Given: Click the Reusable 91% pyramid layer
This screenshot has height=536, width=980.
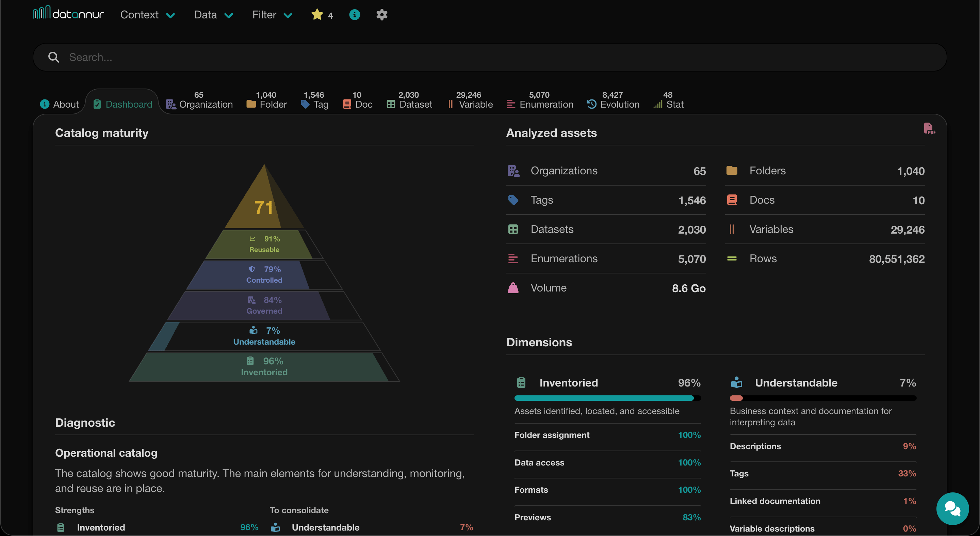Looking at the screenshot, I should coord(264,244).
